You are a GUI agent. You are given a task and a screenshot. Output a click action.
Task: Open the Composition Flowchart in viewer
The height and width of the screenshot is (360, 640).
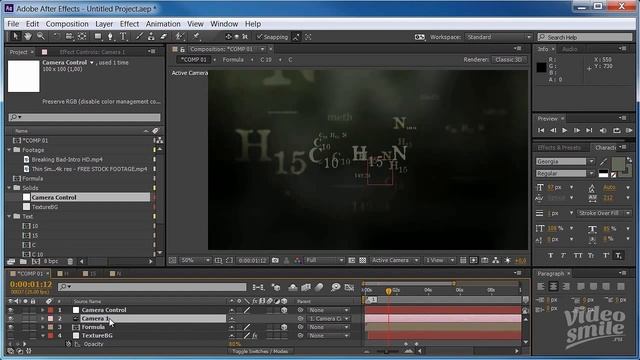click(x=496, y=260)
